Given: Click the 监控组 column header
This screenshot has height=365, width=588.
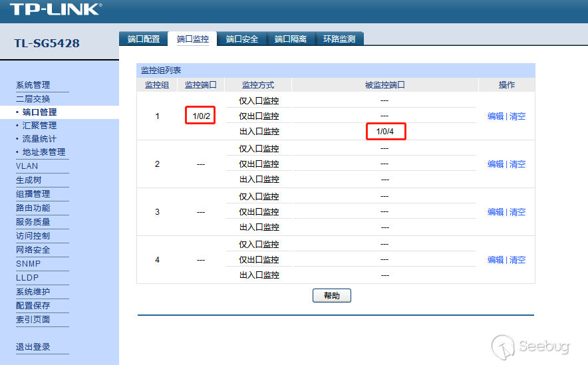Looking at the screenshot, I should tap(157, 85).
